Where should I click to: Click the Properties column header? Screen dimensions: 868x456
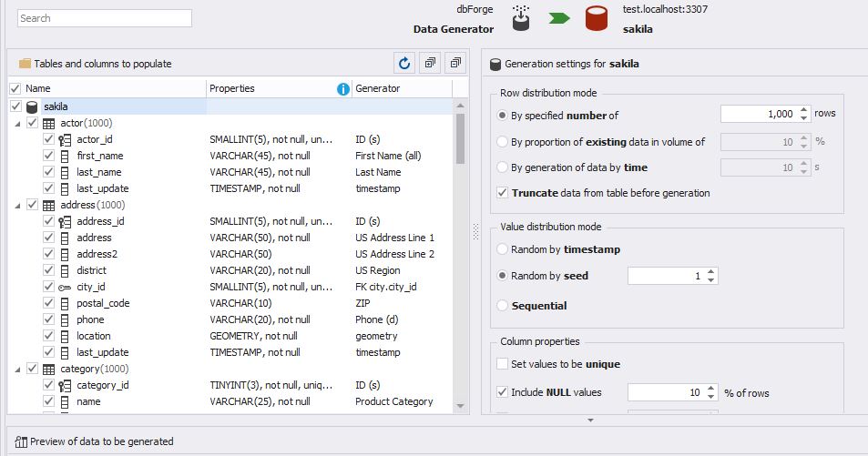[x=232, y=89]
